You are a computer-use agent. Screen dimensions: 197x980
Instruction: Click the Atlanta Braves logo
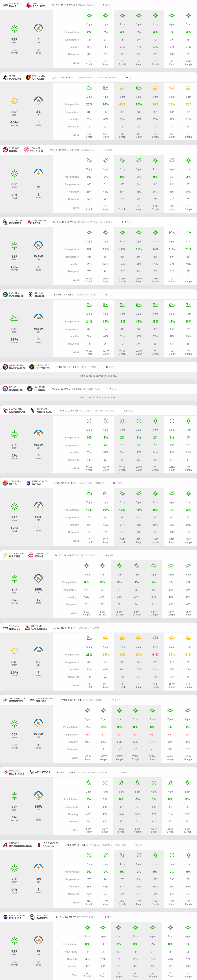pos(5,628)
